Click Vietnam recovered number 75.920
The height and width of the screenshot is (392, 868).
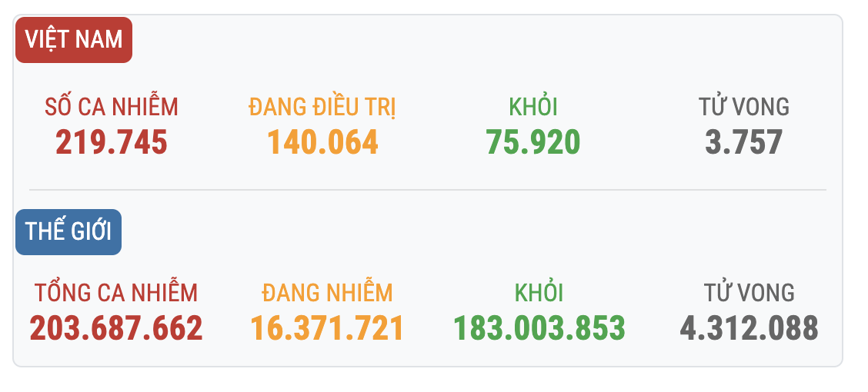tap(533, 142)
